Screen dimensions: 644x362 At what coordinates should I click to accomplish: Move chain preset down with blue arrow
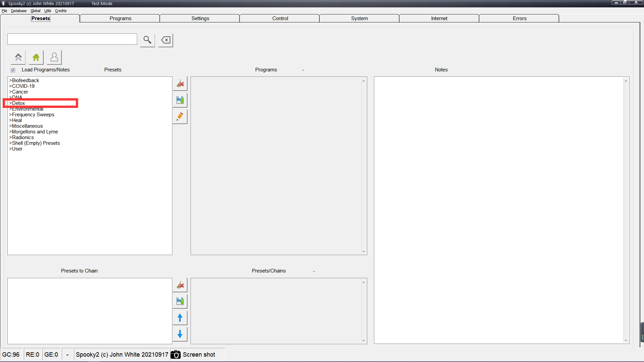(x=180, y=334)
